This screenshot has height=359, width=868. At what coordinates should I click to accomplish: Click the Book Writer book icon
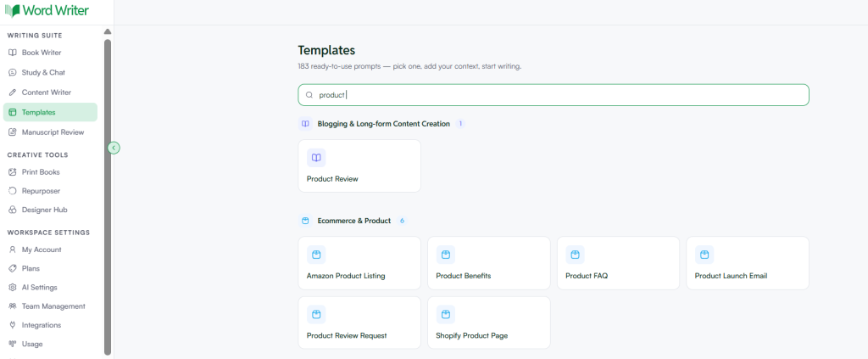pyautogui.click(x=13, y=53)
